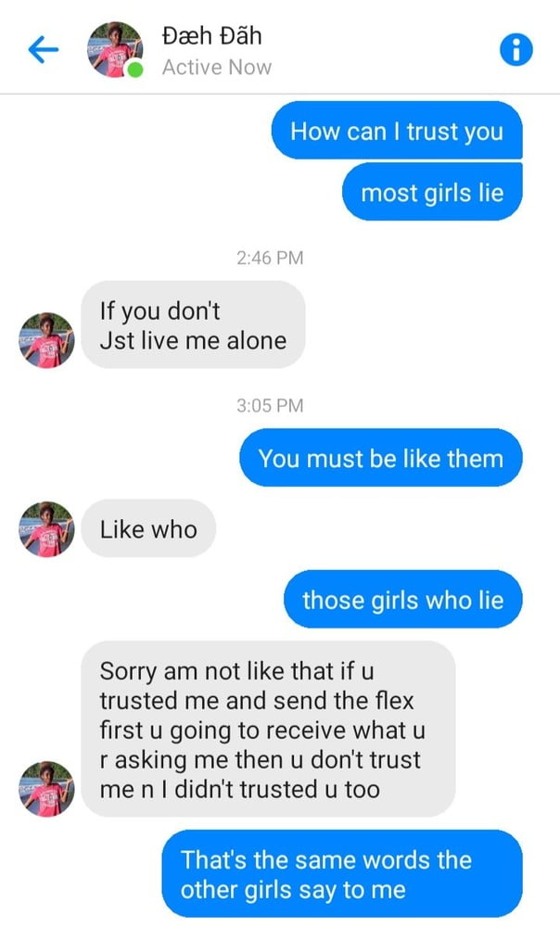Select the 'How can I trust you' message
Image resolution: width=560 pixels, height=927 pixels.
pyautogui.click(x=397, y=131)
